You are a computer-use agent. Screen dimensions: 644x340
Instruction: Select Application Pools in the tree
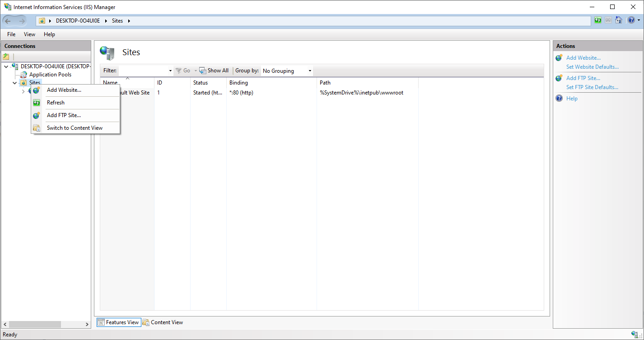pos(50,75)
